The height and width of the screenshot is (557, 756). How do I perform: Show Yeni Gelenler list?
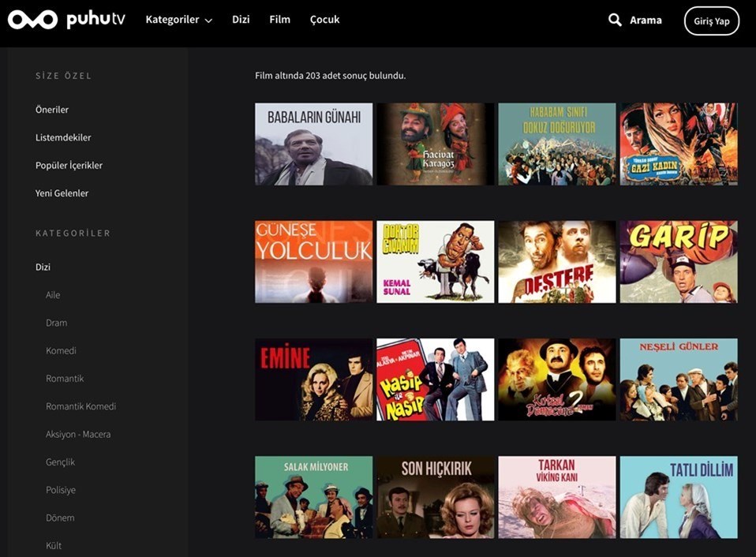click(62, 193)
